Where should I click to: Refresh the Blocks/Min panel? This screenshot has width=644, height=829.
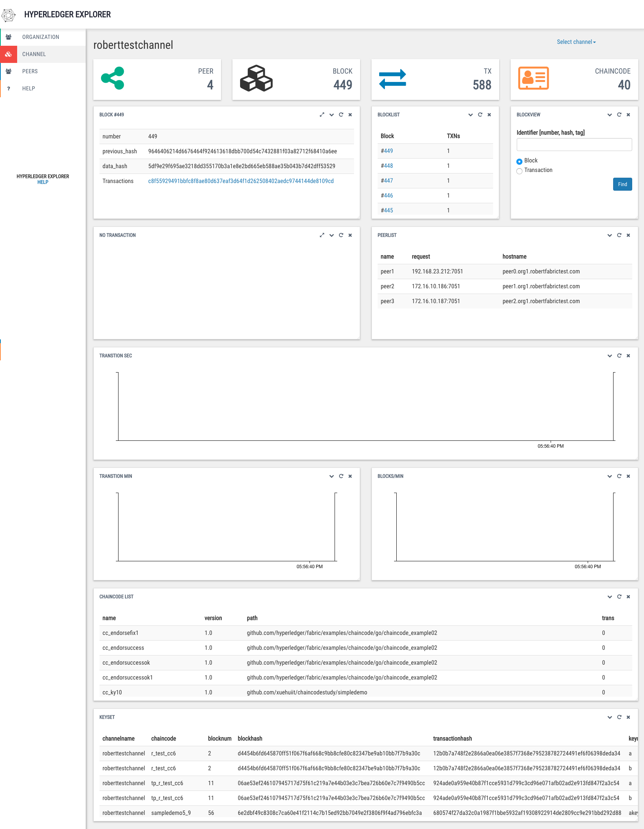coord(619,476)
